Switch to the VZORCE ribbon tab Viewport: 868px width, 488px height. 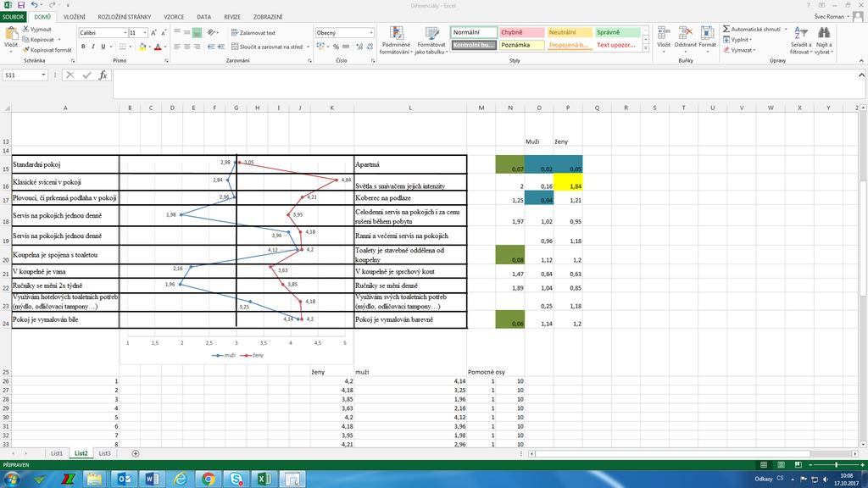tap(174, 17)
